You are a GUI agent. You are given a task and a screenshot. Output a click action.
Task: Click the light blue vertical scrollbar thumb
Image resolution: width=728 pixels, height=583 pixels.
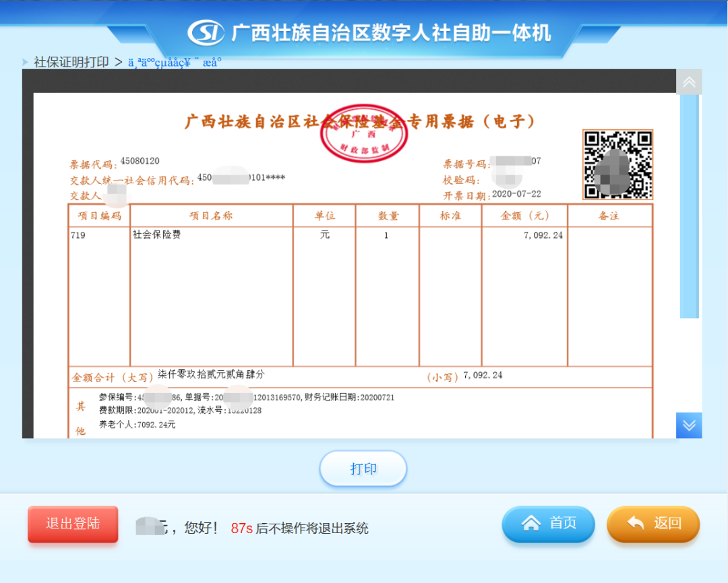pos(689,206)
